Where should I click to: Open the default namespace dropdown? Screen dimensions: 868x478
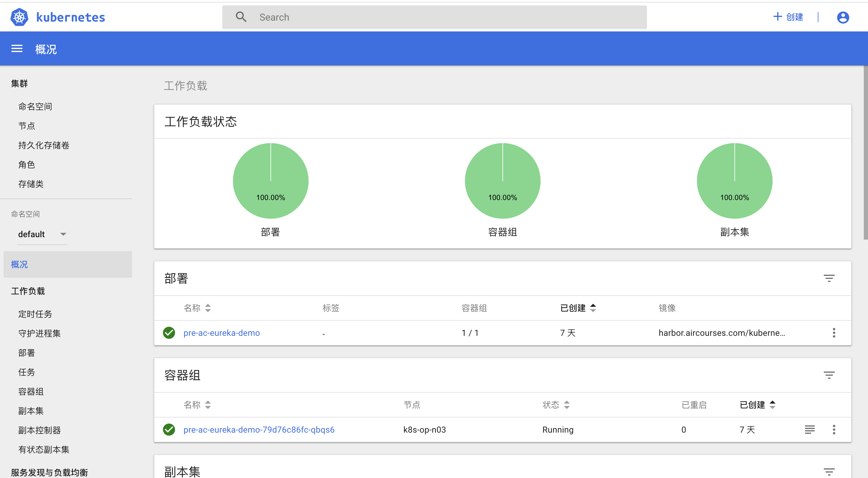click(42, 234)
